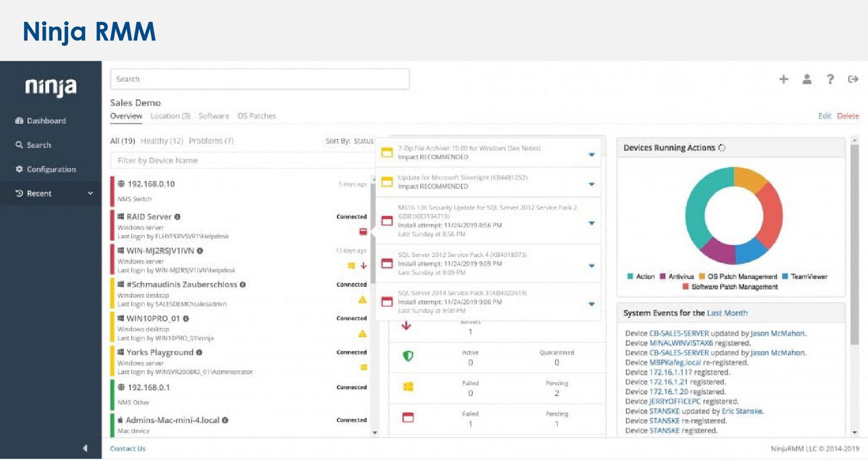Switch to the OS Patches tab
The width and height of the screenshot is (868, 460).
(x=257, y=116)
